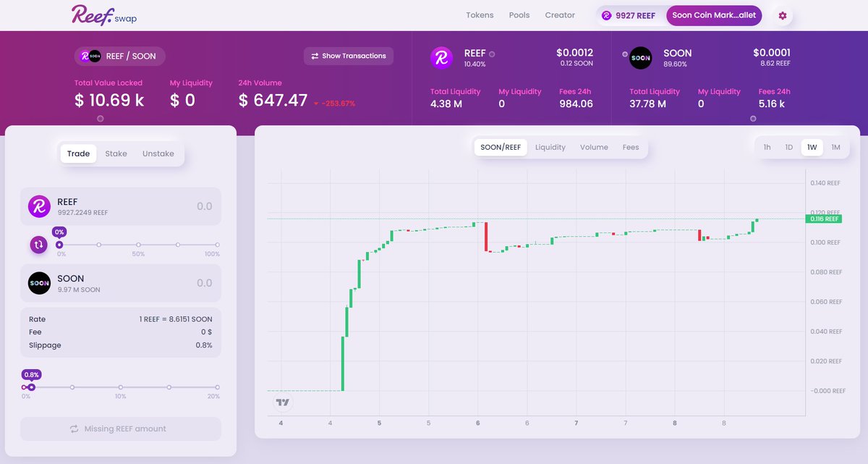Click the 9927.2249 REEF balance text
This screenshot has width=868, height=464.
pyautogui.click(x=82, y=213)
